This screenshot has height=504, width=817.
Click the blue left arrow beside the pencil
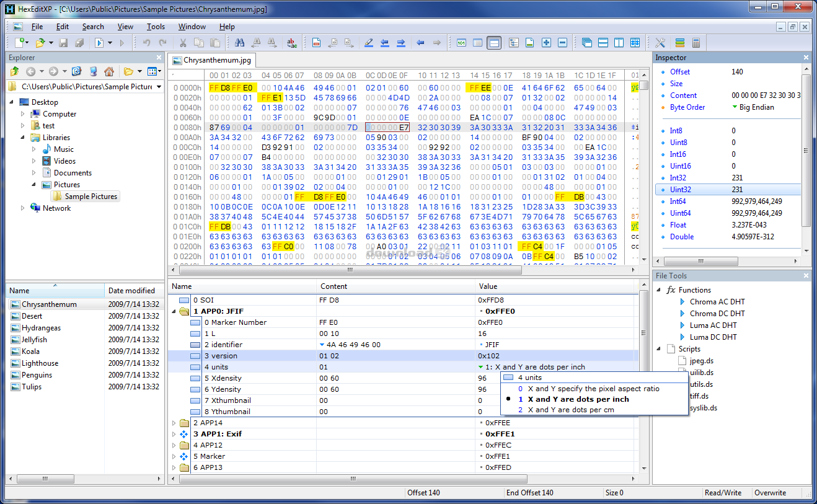tap(385, 43)
